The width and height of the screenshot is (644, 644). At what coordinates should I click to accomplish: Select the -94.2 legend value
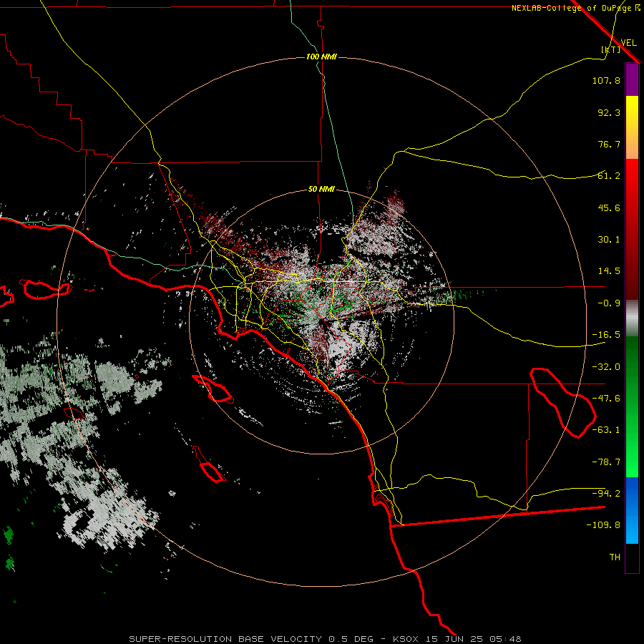tap(606, 494)
